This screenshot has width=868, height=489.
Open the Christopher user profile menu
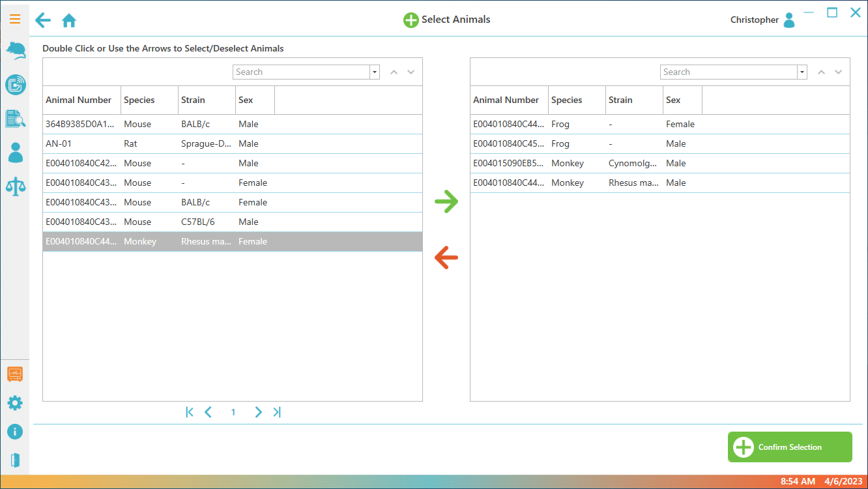pyautogui.click(x=788, y=20)
